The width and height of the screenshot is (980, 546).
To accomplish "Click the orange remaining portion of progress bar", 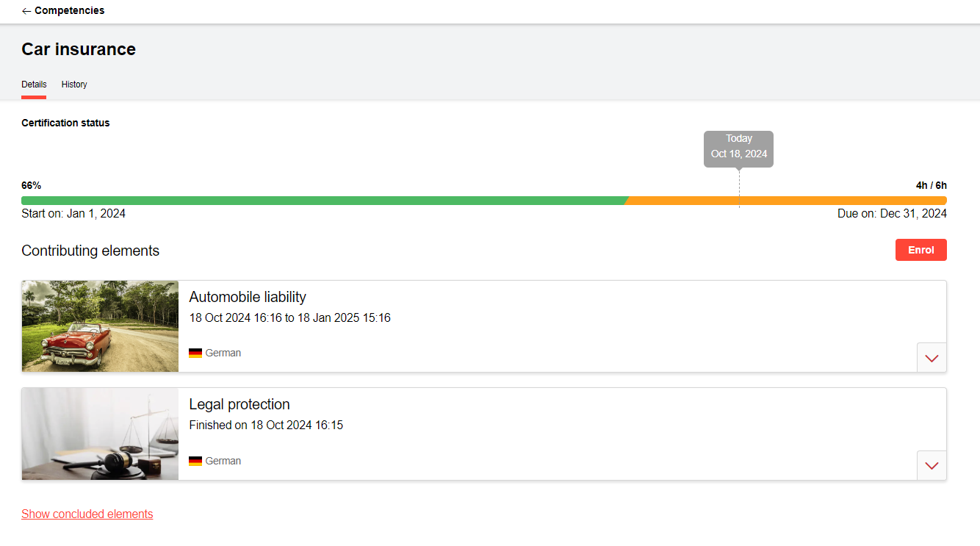I will [x=786, y=201].
